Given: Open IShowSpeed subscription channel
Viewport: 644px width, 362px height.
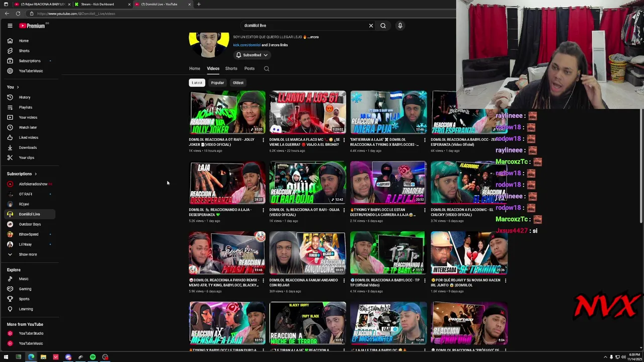Looking at the screenshot, I should click(28, 234).
